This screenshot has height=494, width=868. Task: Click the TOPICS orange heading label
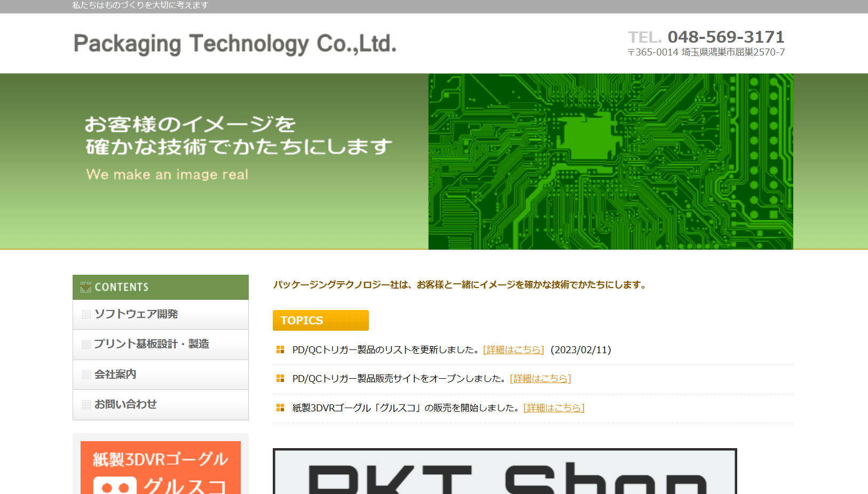click(320, 320)
